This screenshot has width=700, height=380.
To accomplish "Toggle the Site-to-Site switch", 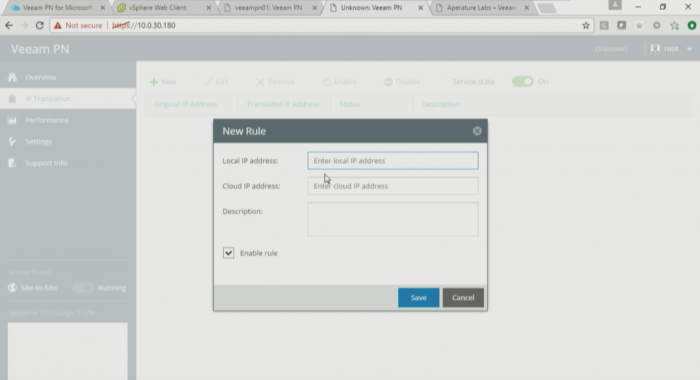I will pos(83,288).
